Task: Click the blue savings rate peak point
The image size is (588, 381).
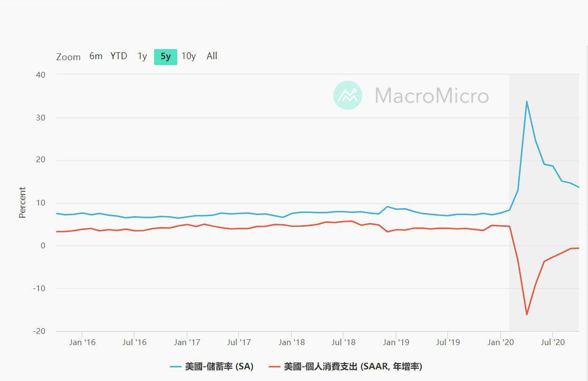Action: [526, 101]
